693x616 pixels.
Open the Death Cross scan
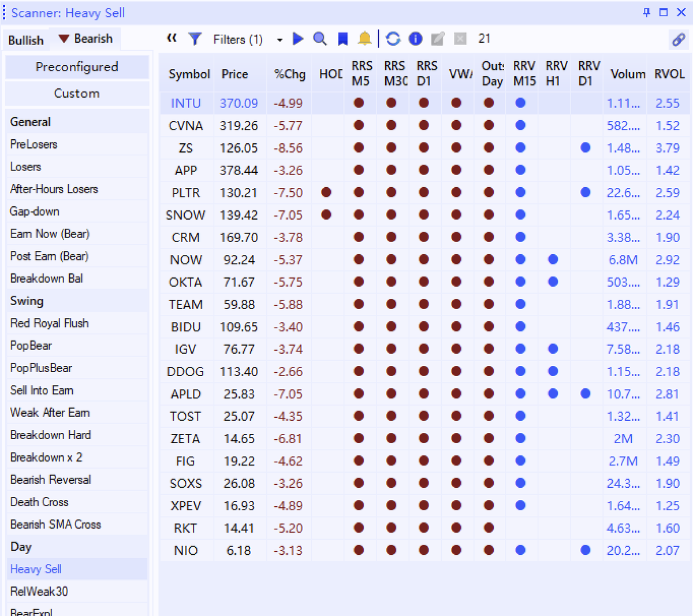(77, 502)
